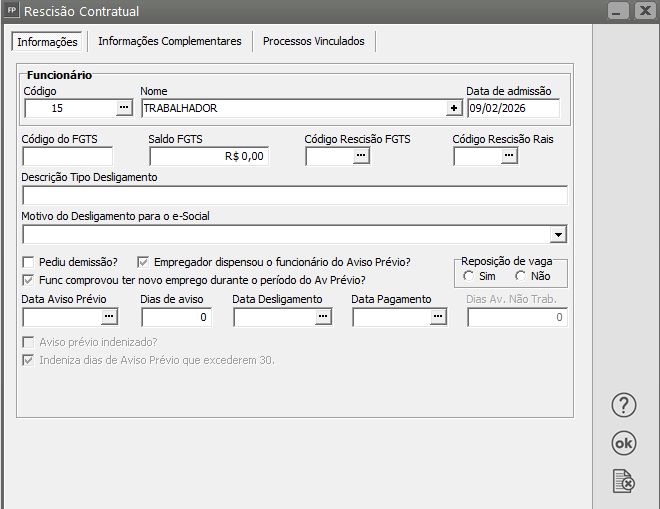Click the Descrição Tipo Desligamento field
660x509 pixels.
[294, 195]
